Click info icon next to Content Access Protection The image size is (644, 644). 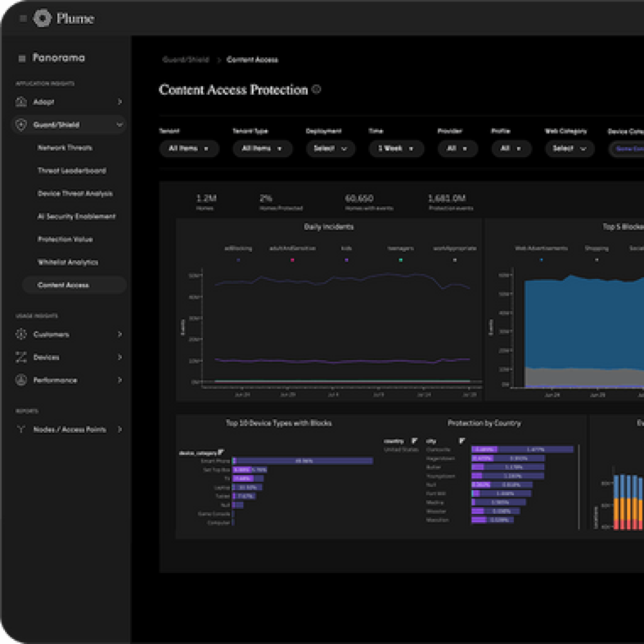316,90
